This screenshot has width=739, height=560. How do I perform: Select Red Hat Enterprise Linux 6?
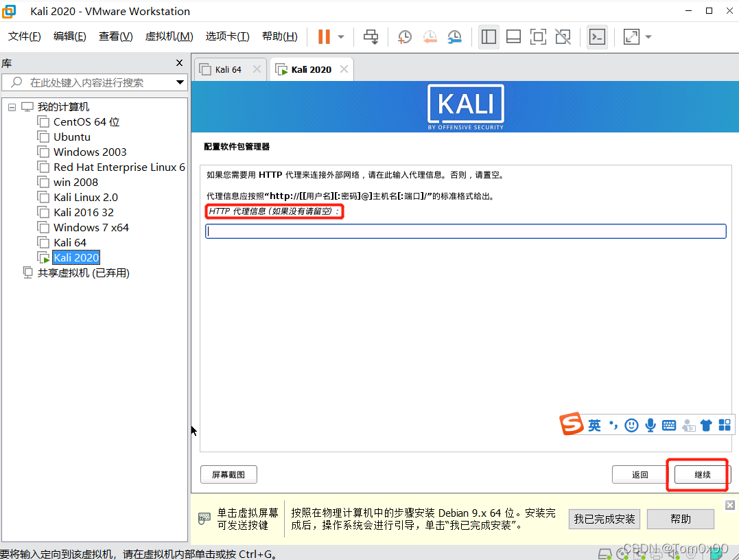tap(119, 167)
